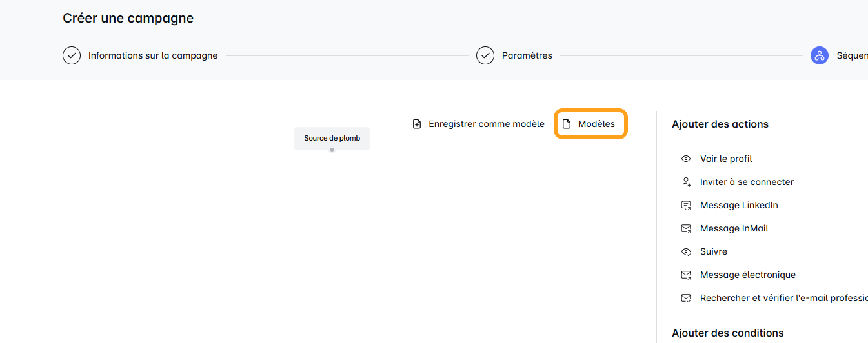
Task: Click the save-template icon beside Enregistrer comme modèle
Action: 417,124
